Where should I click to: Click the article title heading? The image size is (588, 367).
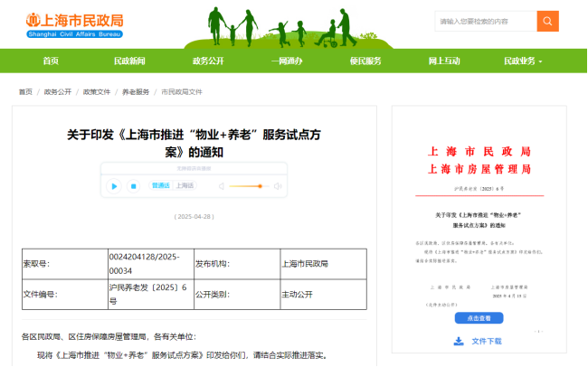(194, 143)
